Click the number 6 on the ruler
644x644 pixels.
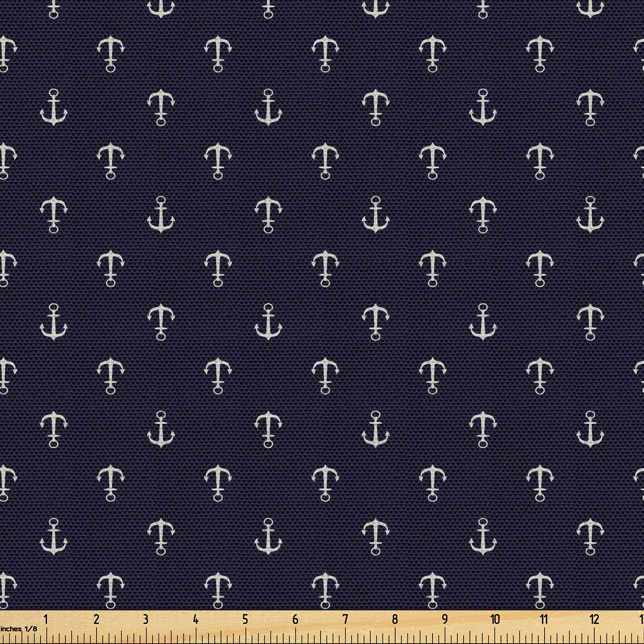pos(295,619)
